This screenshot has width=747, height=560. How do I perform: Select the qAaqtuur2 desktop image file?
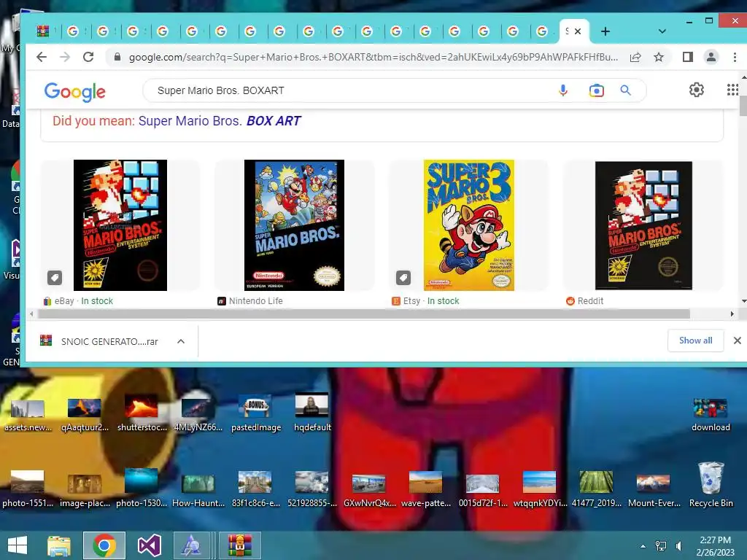coord(85,416)
